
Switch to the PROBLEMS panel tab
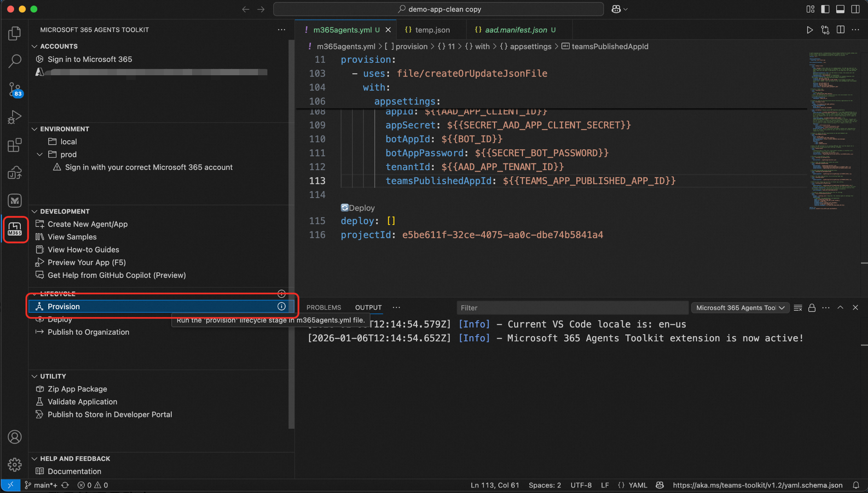click(x=323, y=308)
